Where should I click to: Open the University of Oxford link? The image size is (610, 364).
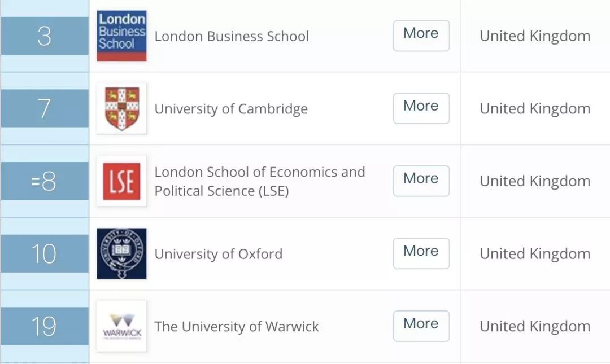point(219,254)
